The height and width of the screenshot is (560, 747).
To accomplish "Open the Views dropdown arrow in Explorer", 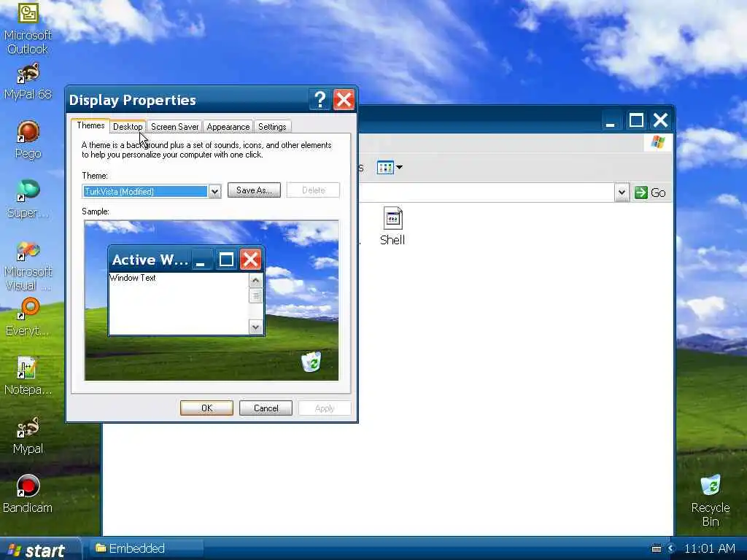I will pyautogui.click(x=399, y=167).
